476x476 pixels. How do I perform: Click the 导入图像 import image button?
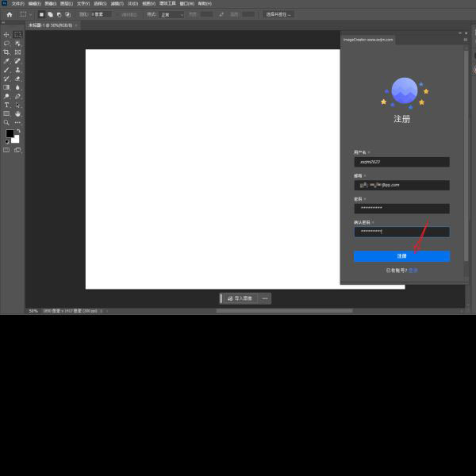coord(240,298)
